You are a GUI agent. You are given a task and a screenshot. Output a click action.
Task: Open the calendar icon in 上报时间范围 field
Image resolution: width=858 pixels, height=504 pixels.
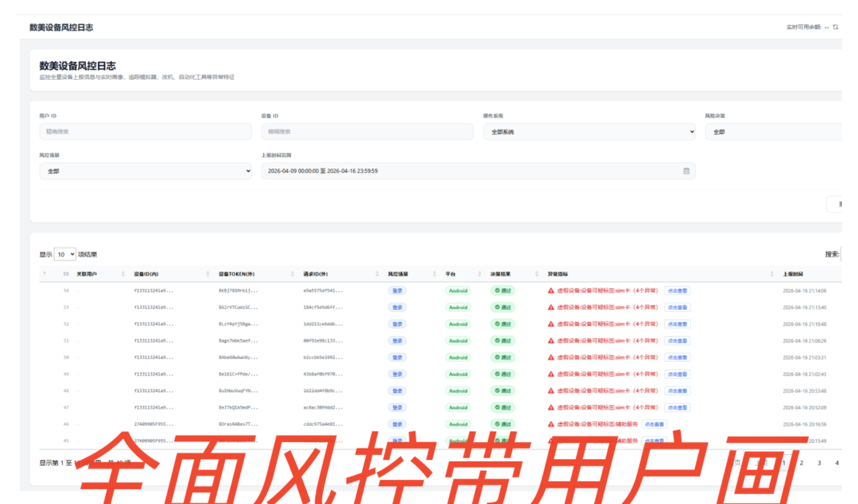[686, 171]
